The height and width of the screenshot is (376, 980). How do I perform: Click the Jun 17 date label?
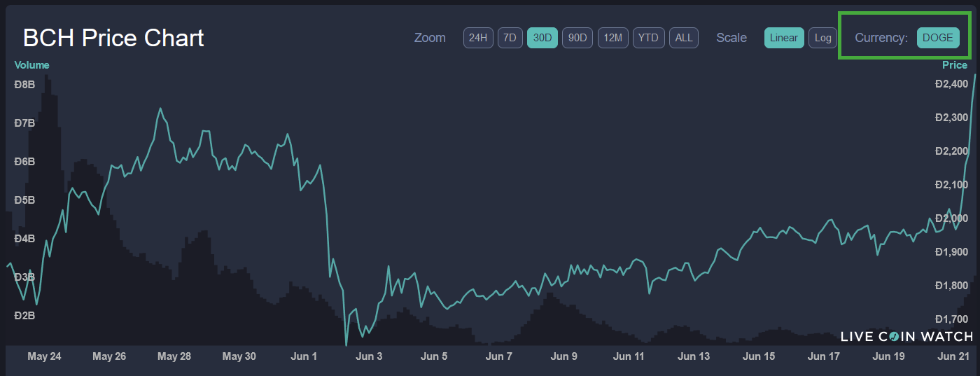(x=824, y=356)
